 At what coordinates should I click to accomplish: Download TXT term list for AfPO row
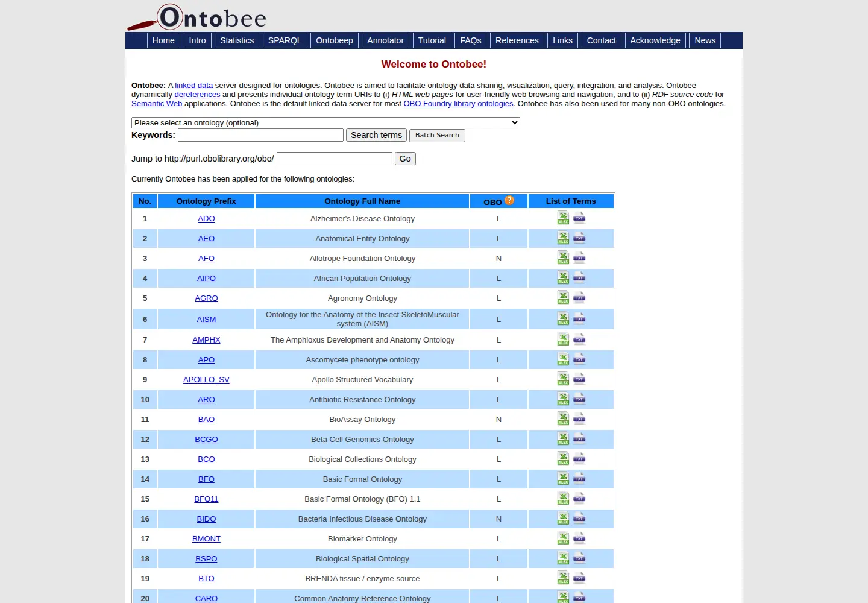click(x=579, y=277)
